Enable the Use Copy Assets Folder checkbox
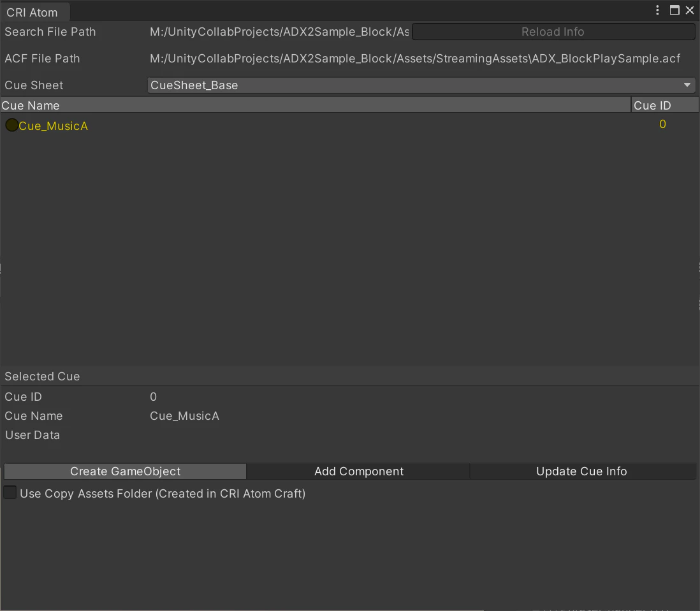The height and width of the screenshot is (611, 700). (10, 493)
